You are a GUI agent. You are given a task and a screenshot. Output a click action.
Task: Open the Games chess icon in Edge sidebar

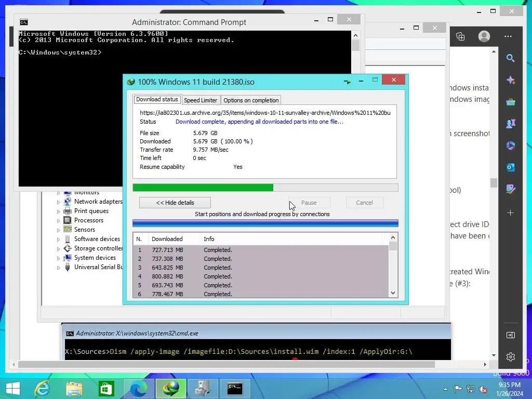pos(510,124)
